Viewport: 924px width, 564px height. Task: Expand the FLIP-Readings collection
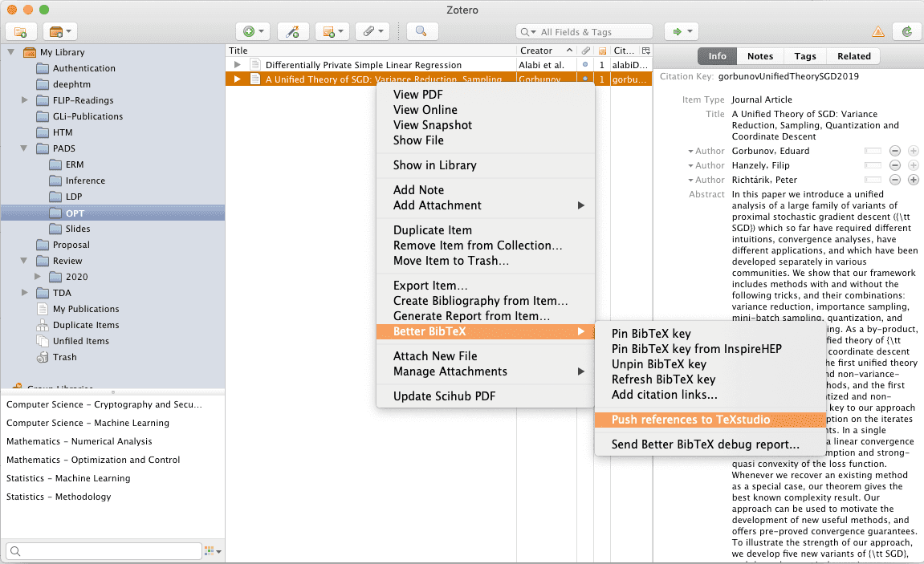(24, 100)
